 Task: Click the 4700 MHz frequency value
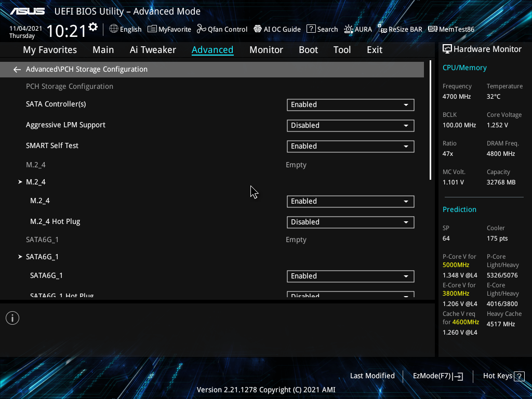457,97
